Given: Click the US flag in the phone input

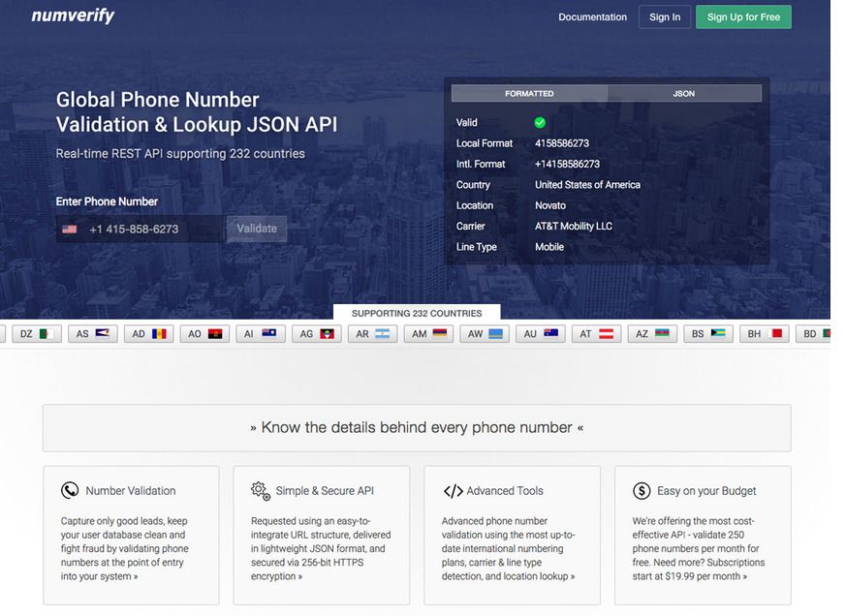Looking at the screenshot, I should [67, 229].
